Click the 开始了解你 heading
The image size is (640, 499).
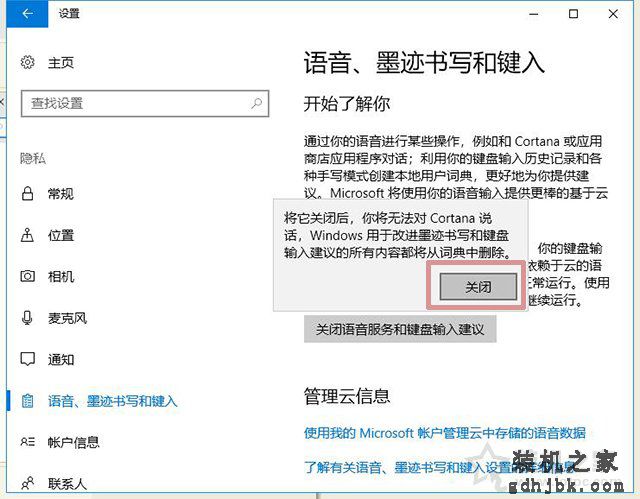click(347, 104)
